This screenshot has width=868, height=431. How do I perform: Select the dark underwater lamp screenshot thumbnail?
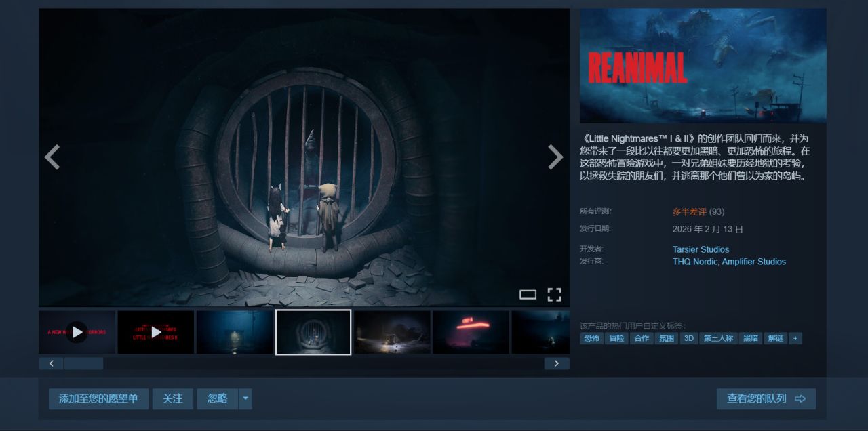235,332
